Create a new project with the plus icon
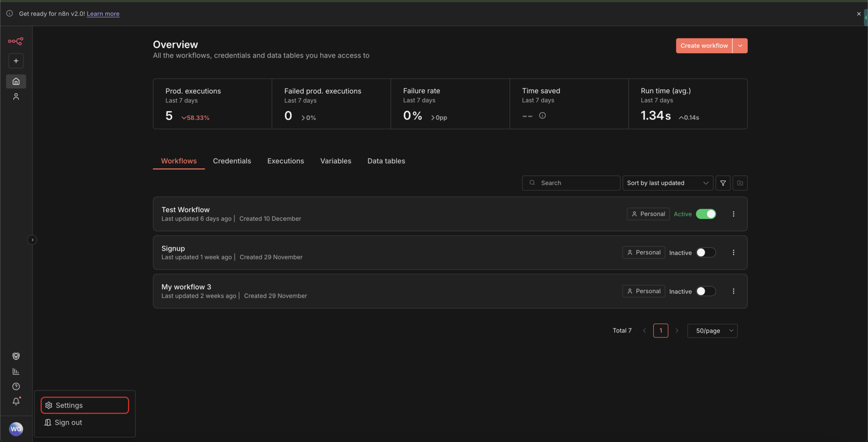Screen dimensions: 868x442 [16, 61]
